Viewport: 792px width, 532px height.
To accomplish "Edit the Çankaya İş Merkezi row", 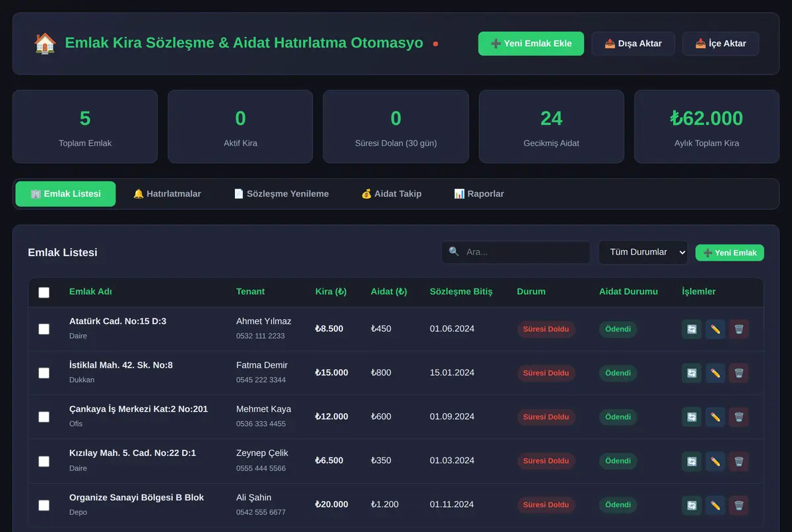I will 715,417.
